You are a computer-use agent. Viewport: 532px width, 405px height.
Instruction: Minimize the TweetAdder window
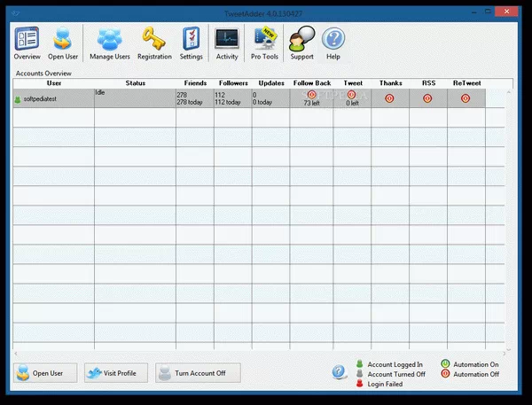[x=474, y=12]
